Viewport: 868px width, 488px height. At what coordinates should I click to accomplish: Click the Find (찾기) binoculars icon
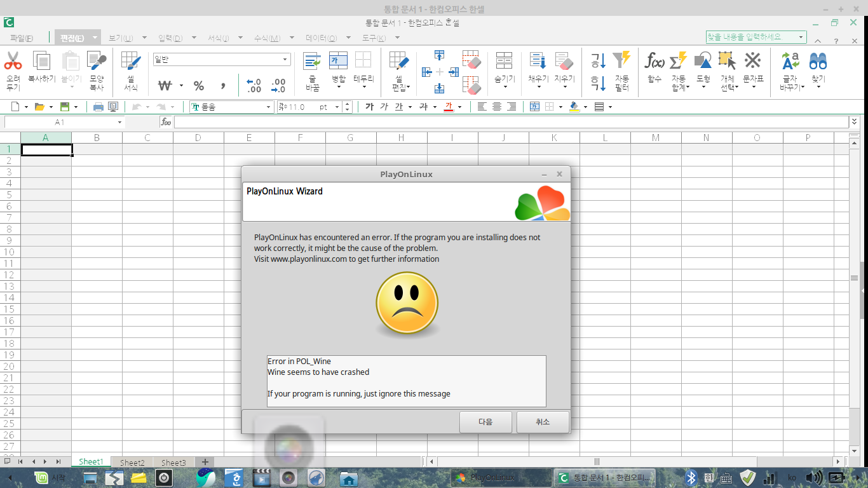point(818,61)
